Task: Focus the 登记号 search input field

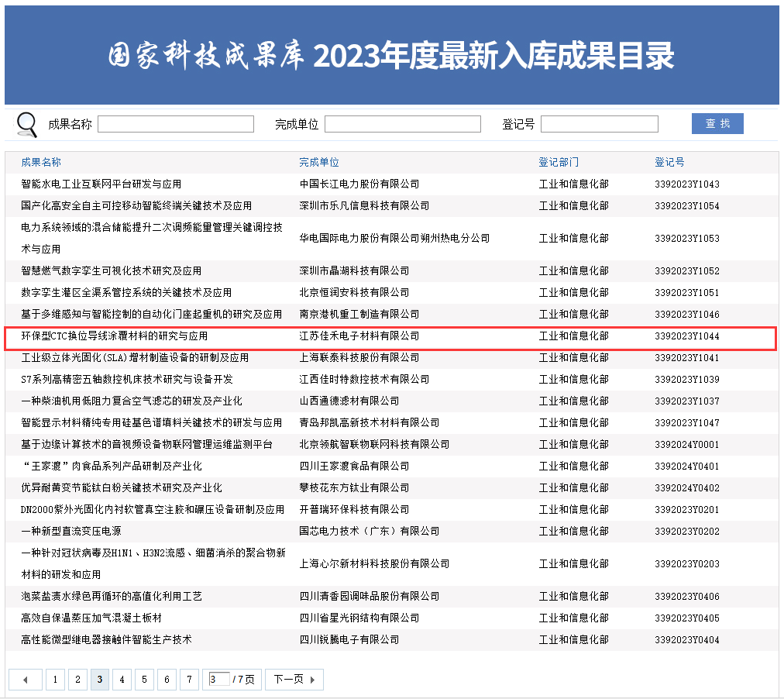Action: 599,124
